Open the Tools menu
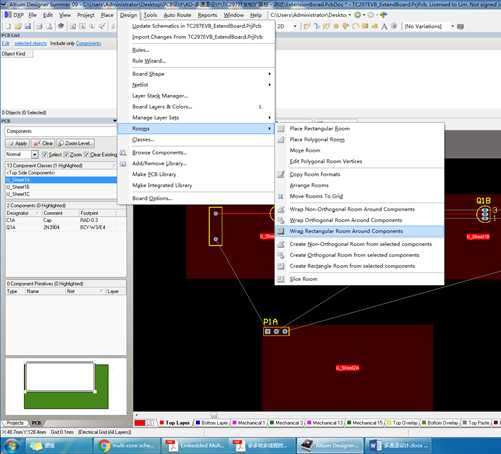 click(x=150, y=15)
